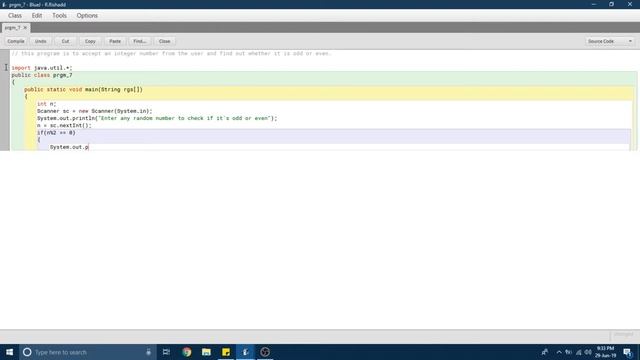The image size is (640, 360).
Task: Click the Paste button
Action: pyautogui.click(x=115, y=41)
